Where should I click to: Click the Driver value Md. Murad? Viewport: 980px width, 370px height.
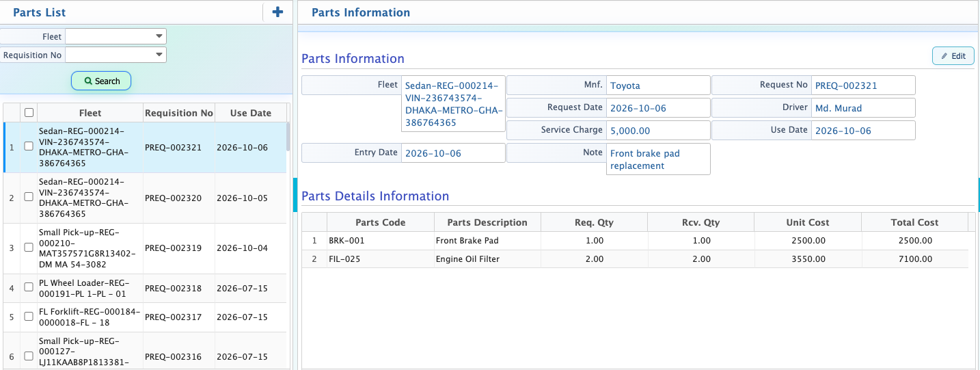point(862,108)
